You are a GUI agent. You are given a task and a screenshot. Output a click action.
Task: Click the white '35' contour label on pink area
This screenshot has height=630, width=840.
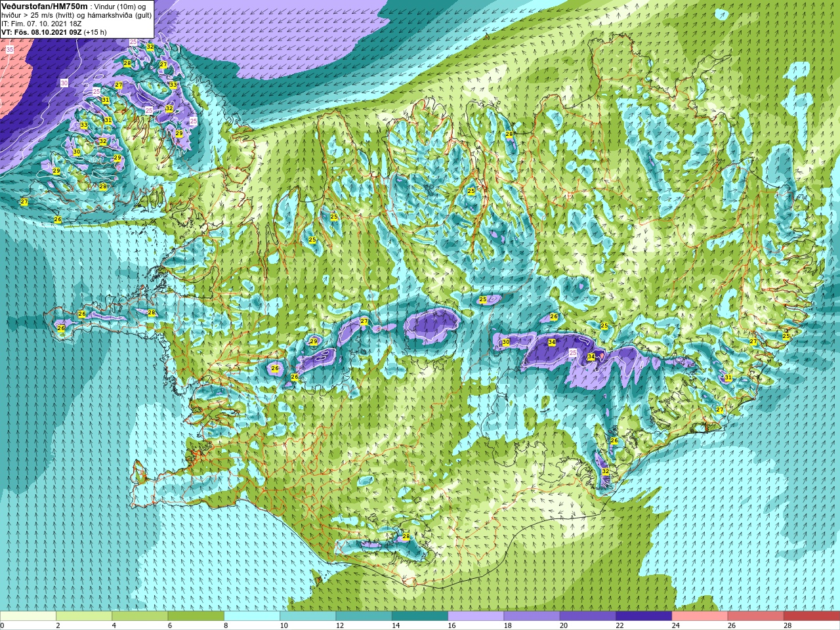(10, 50)
